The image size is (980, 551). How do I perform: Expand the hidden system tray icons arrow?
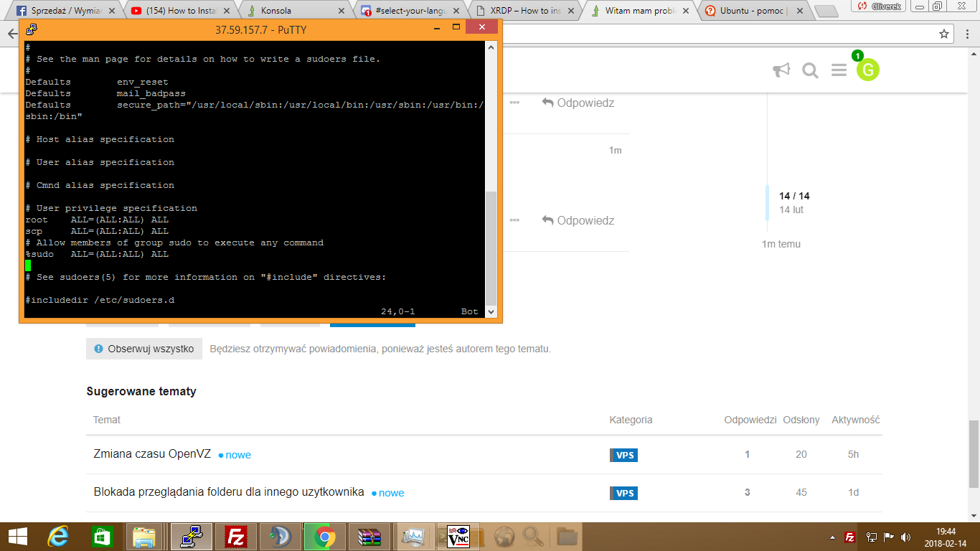(x=832, y=537)
